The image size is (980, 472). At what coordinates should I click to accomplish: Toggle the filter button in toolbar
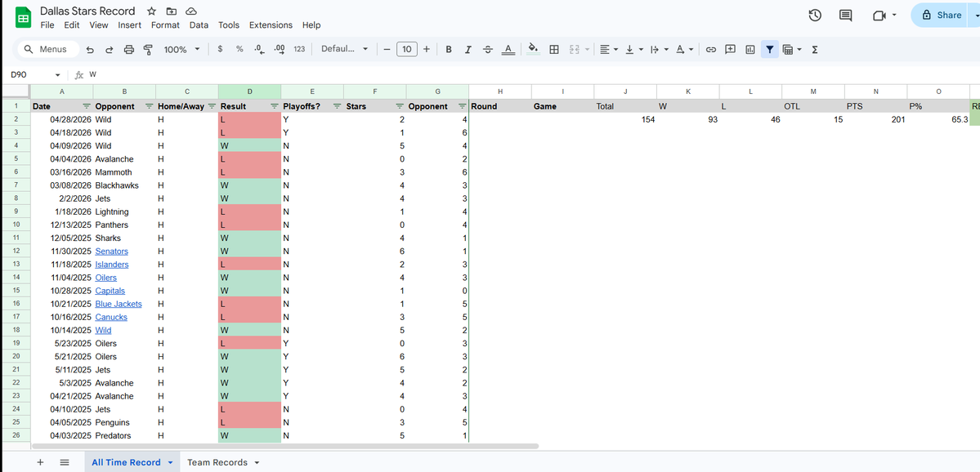point(769,49)
